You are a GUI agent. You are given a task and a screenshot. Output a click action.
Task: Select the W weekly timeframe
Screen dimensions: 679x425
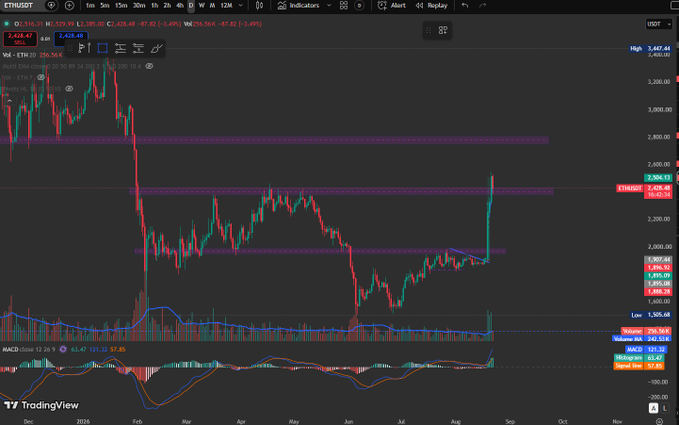(x=201, y=5)
